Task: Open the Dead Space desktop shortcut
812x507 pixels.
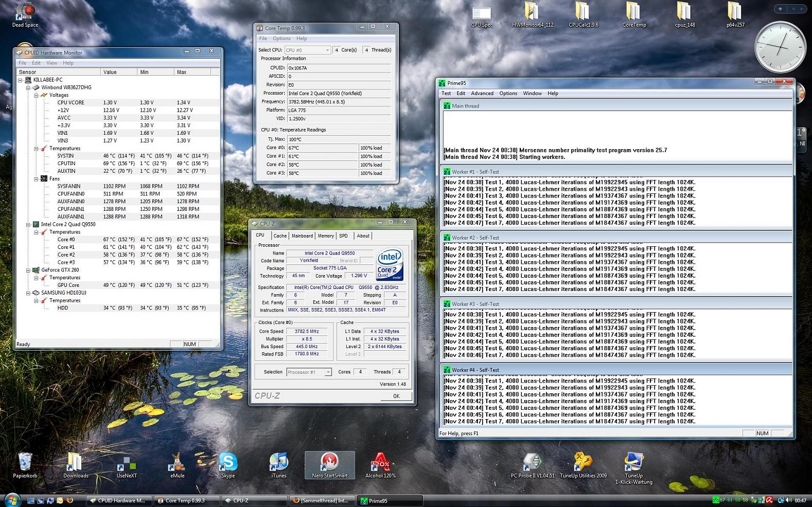Action: click(x=25, y=14)
